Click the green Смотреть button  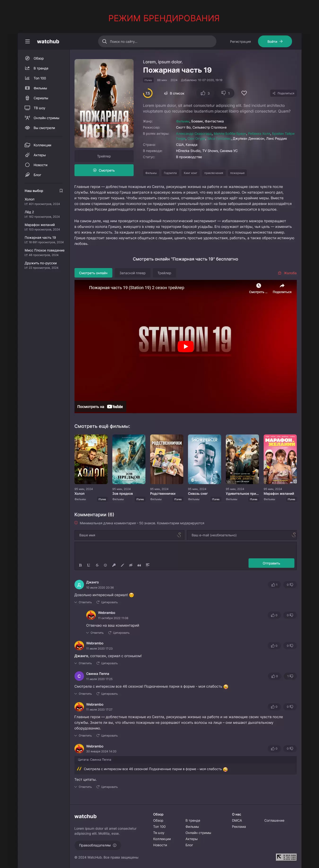104,170
